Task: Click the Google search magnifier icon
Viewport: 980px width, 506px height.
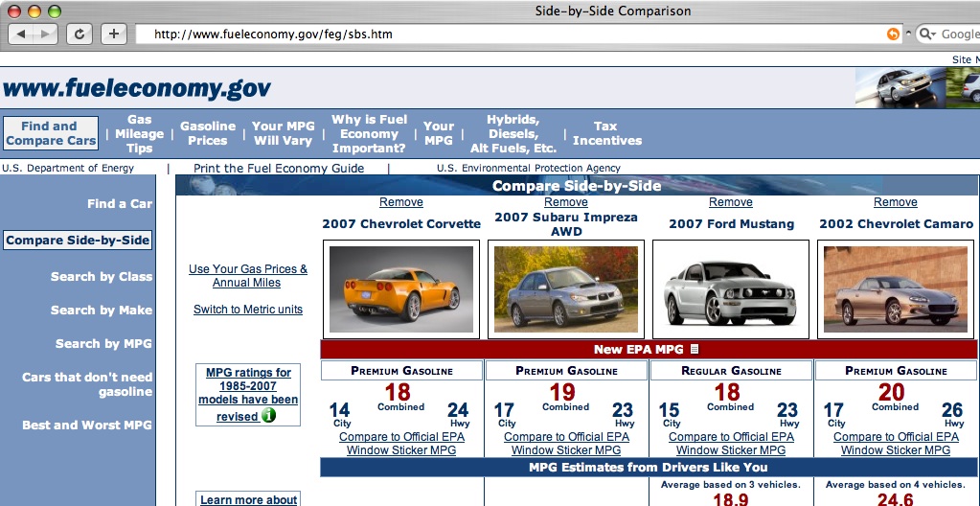Action: pyautogui.click(x=926, y=34)
